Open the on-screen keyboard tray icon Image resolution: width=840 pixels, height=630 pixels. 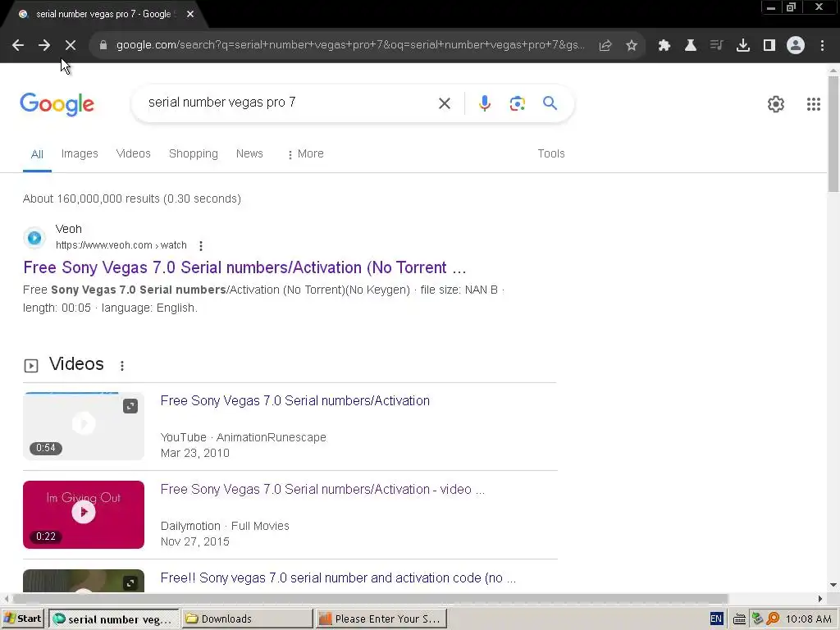(x=739, y=619)
